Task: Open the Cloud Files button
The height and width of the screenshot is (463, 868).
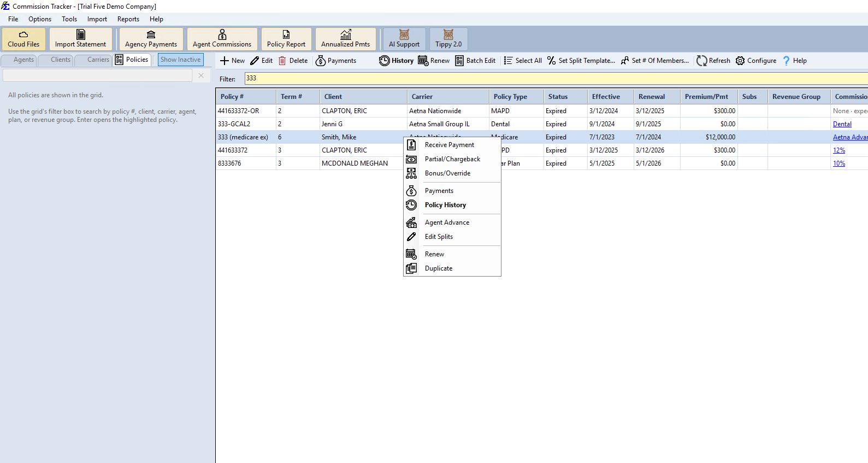Action: [23, 39]
